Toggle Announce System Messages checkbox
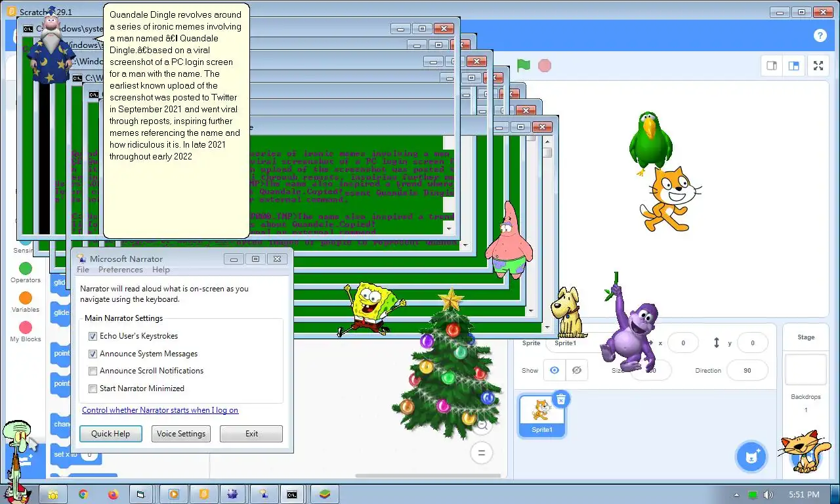Image resolution: width=840 pixels, height=504 pixels. [x=93, y=354]
